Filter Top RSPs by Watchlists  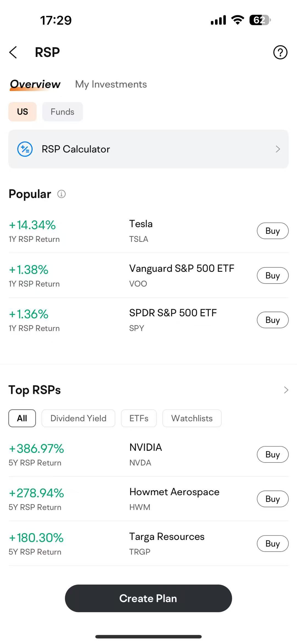coord(192,418)
